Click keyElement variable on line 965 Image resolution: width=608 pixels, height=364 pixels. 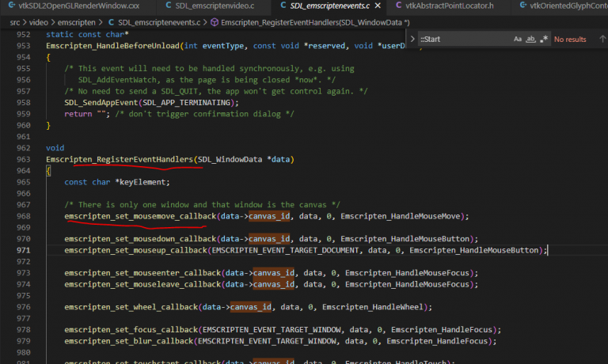click(142, 182)
